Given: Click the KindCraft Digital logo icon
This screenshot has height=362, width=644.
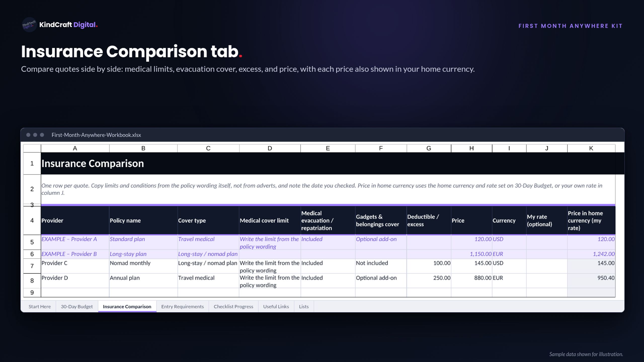Looking at the screenshot, I should pyautogui.click(x=29, y=25).
